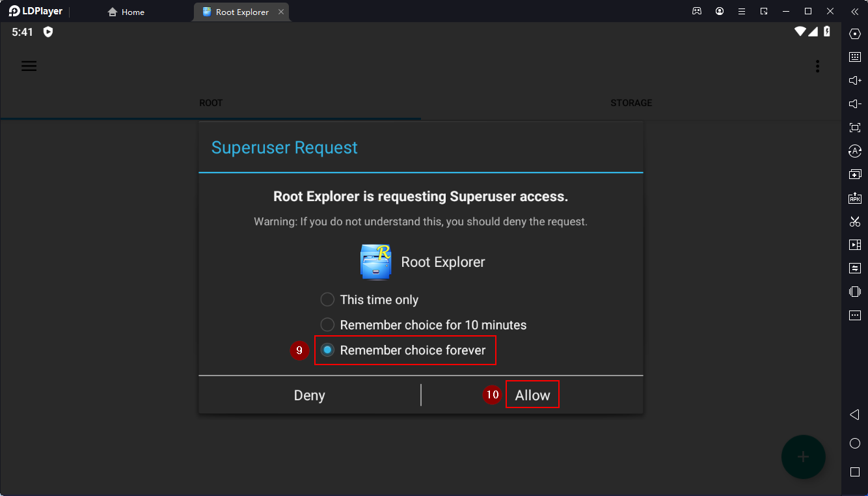Click the shield icon in status bar
868x496 pixels.
tap(48, 31)
